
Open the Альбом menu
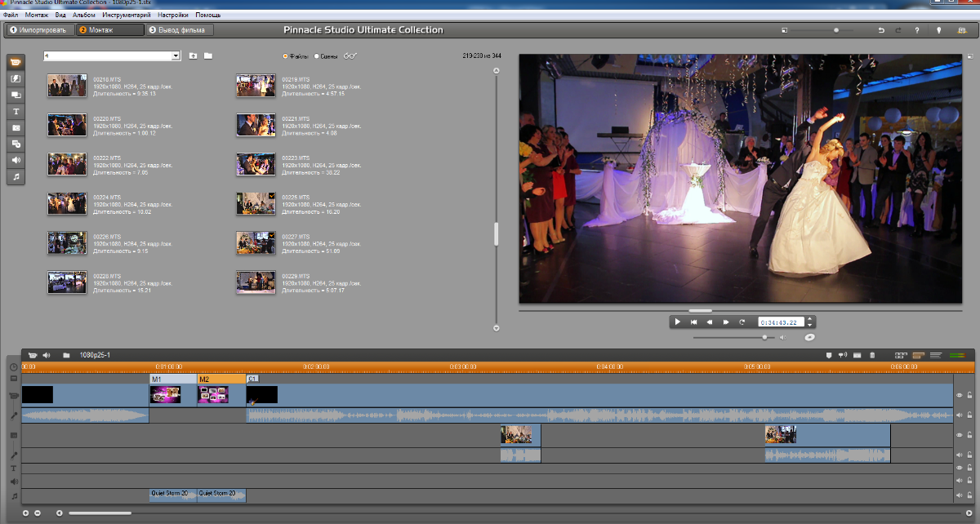[83, 15]
